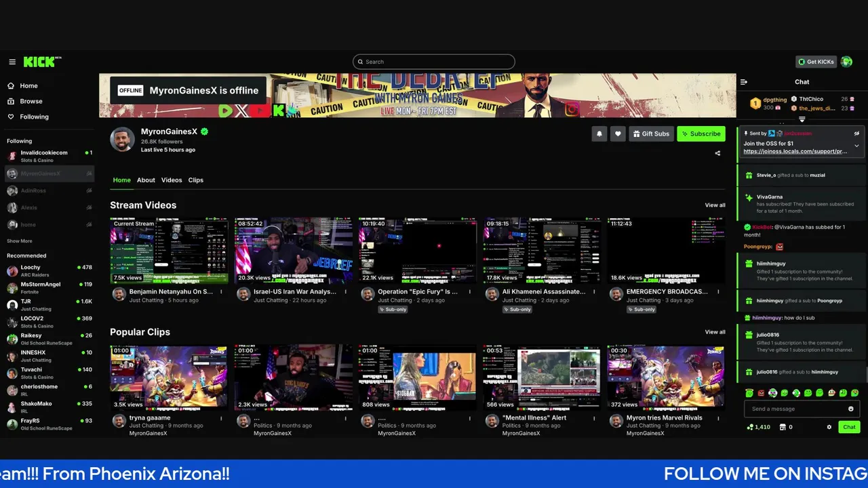Click into the Search field
Screen dimensions: 868x488
(x=434, y=62)
